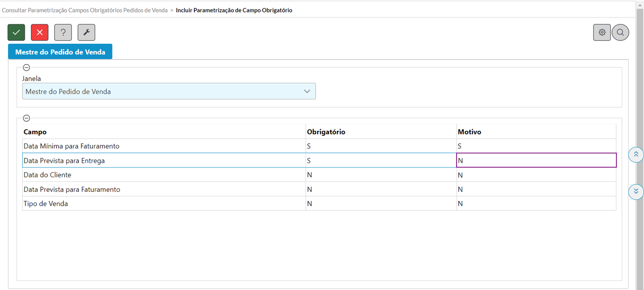Click the Obrigatório column header
The height and width of the screenshot is (290, 644).
pos(381,132)
